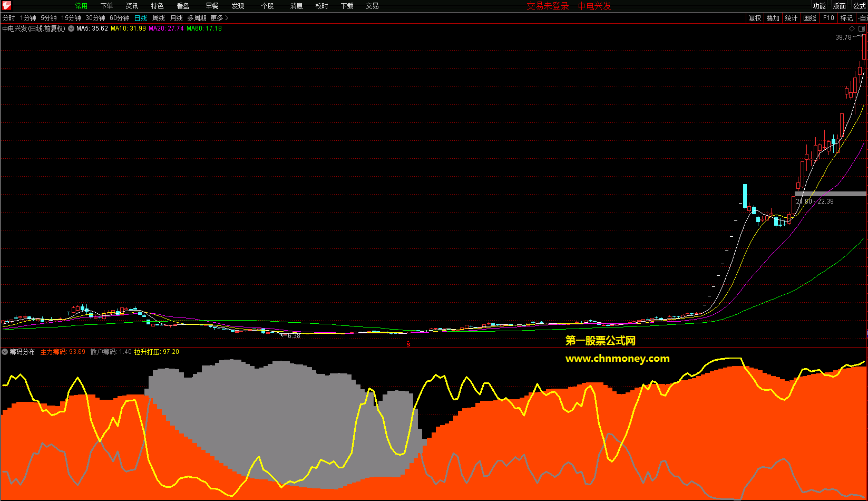Open the 消息 menu
Image resolution: width=868 pixels, height=501 pixels.
296,6
